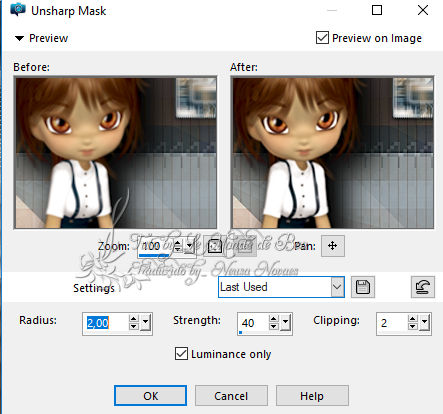Click the Unsharp Mask title bar app icon
Viewport: 443px width, 414px height.
point(17,10)
